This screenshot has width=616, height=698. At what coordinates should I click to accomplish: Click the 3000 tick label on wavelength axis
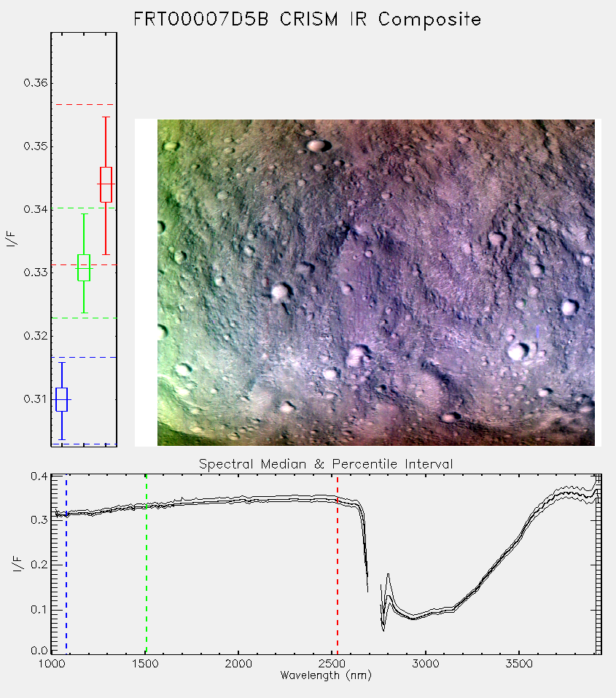425,664
